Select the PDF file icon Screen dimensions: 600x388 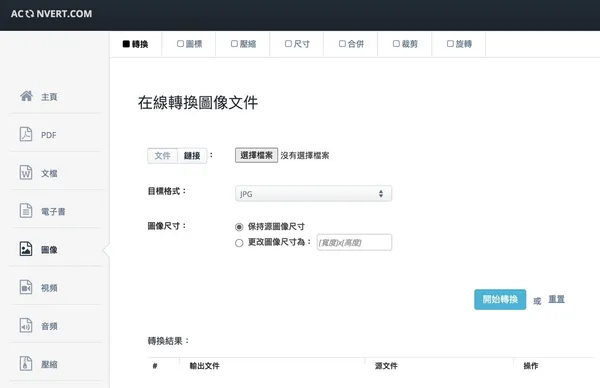pyautogui.click(x=26, y=134)
